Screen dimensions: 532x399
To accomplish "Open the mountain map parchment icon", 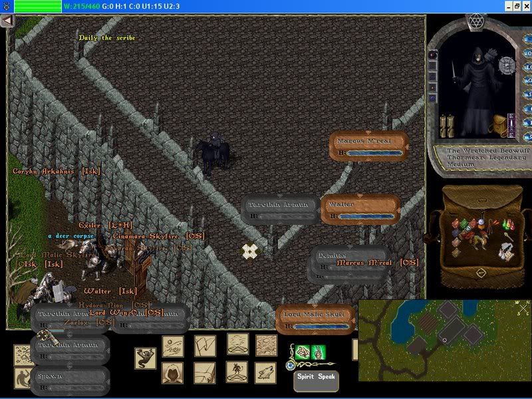I will [x=23, y=355].
